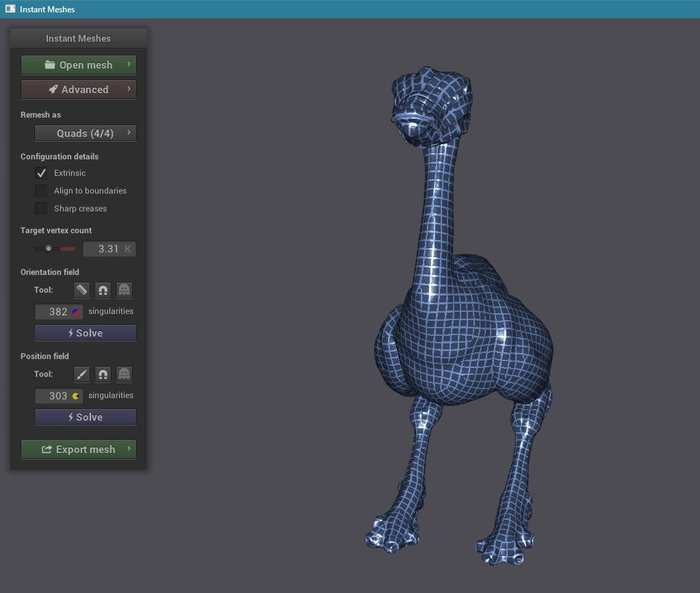Click the Instant Meshes panel header
This screenshot has height=593, width=700.
point(79,38)
